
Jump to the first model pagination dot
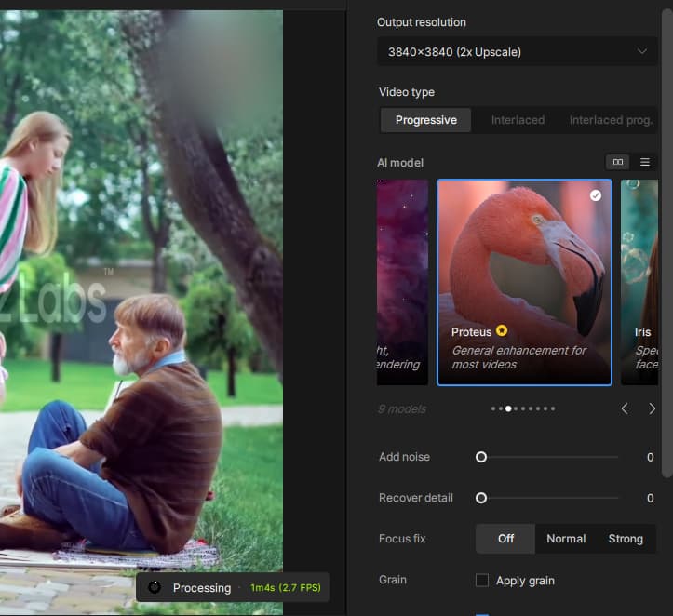pos(493,408)
